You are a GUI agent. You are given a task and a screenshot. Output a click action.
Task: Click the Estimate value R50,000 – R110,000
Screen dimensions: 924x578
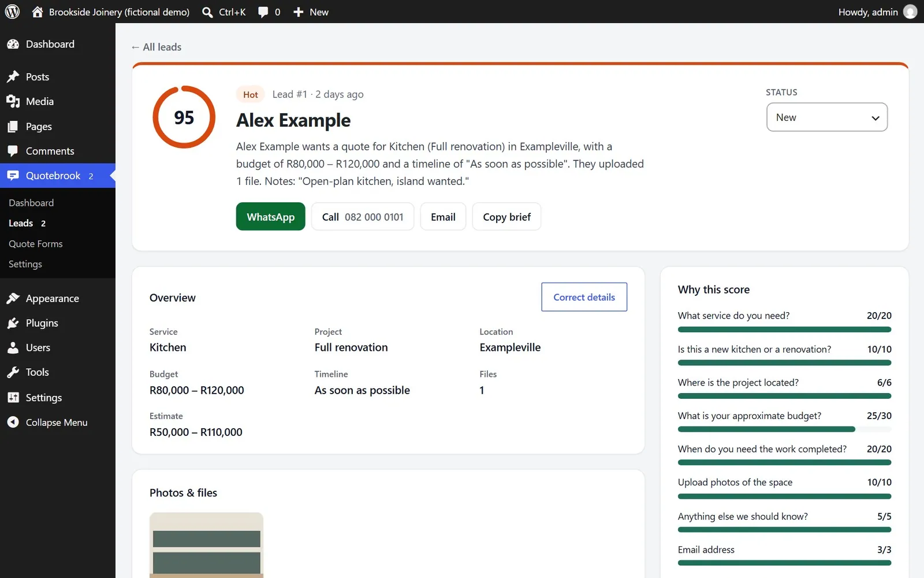pyautogui.click(x=196, y=432)
